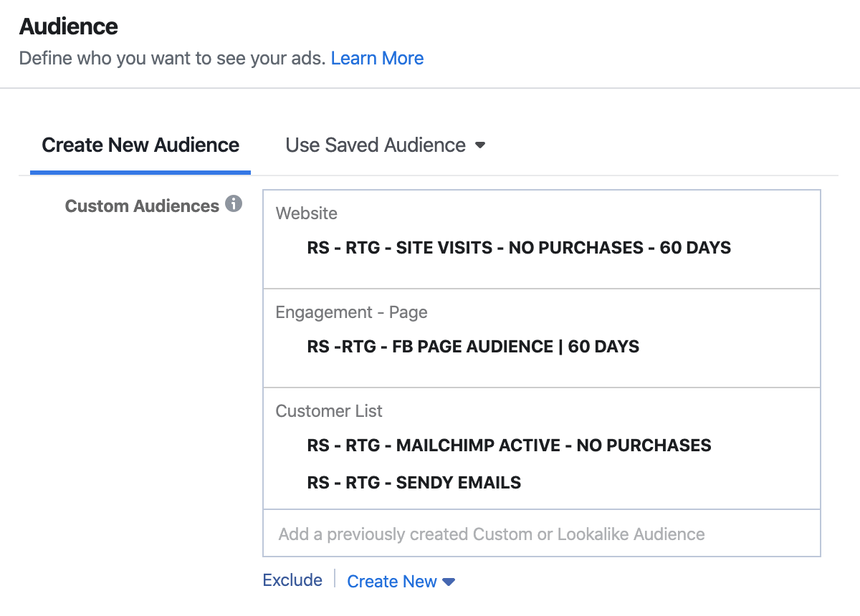
Task: Click the caret next to Use Saved Audience
Action: click(x=480, y=145)
